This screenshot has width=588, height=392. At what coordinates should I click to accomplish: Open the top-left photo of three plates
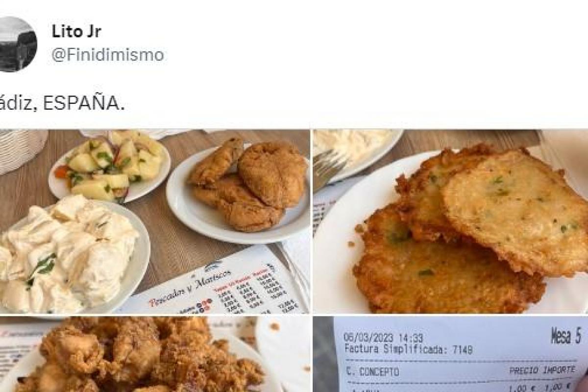click(x=154, y=221)
